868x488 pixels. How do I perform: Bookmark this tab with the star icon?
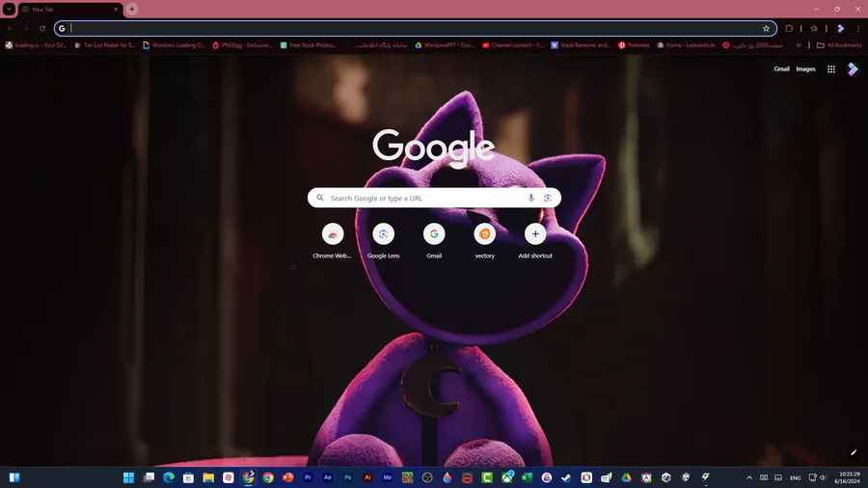(x=766, y=28)
